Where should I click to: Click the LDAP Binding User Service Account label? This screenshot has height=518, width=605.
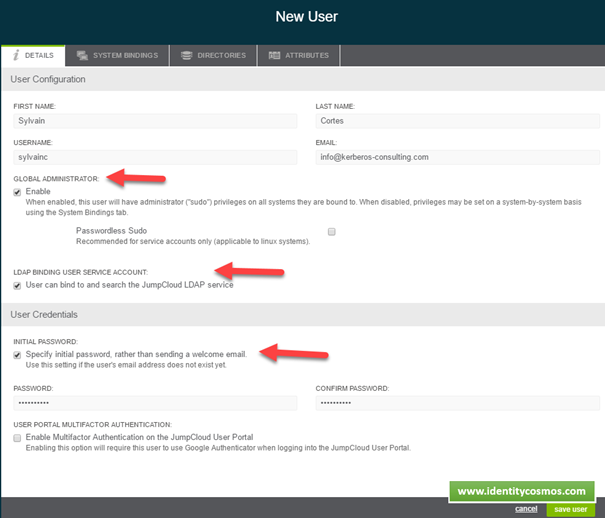tap(81, 272)
